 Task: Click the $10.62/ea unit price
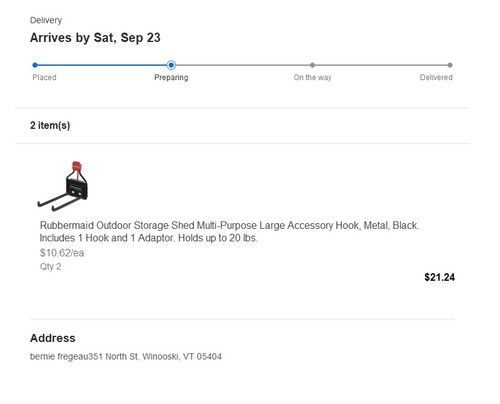pyautogui.click(x=62, y=253)
